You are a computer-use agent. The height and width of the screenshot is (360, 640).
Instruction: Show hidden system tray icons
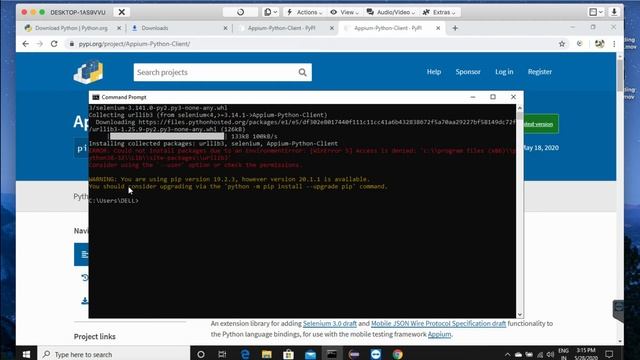point(507,355)
